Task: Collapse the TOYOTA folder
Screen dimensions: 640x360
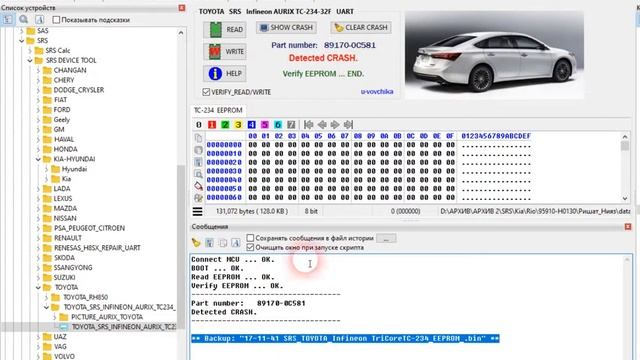Action: pyautogui.click(x=38, y=287)
